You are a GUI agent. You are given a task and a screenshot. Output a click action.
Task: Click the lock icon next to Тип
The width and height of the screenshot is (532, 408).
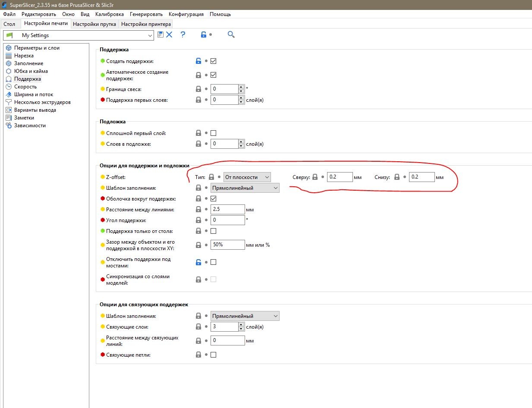[x=211, y=177]
